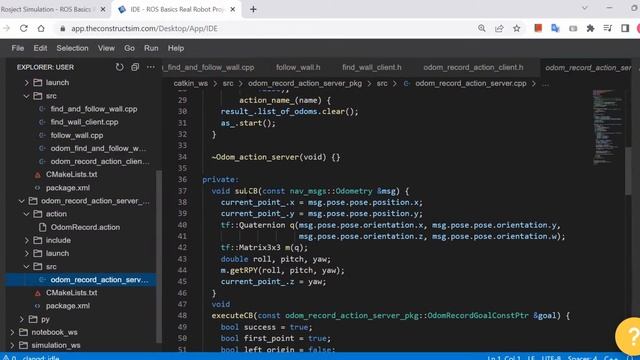
Task: Expand the py folder
Action: pos(22,319)
